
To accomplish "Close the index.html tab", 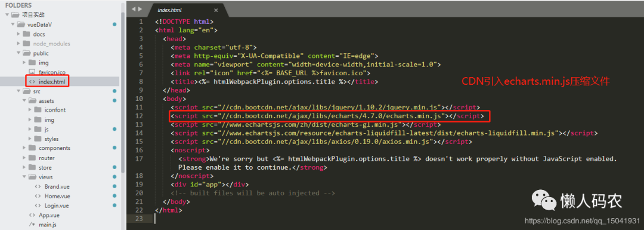I will tap(216, 10).
